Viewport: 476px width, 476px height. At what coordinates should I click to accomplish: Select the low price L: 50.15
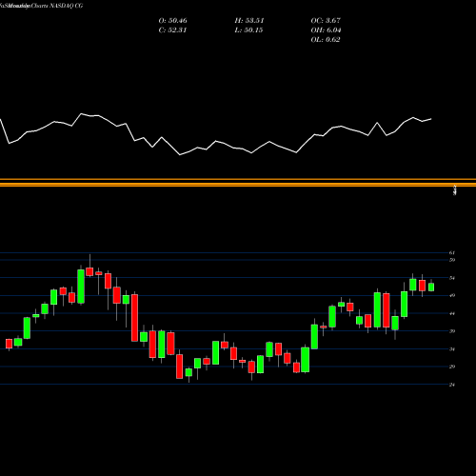[248, 30]
